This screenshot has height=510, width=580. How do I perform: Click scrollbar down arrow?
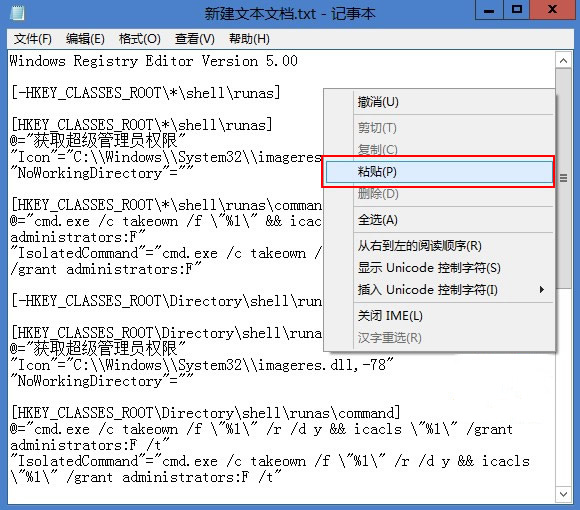564,494
